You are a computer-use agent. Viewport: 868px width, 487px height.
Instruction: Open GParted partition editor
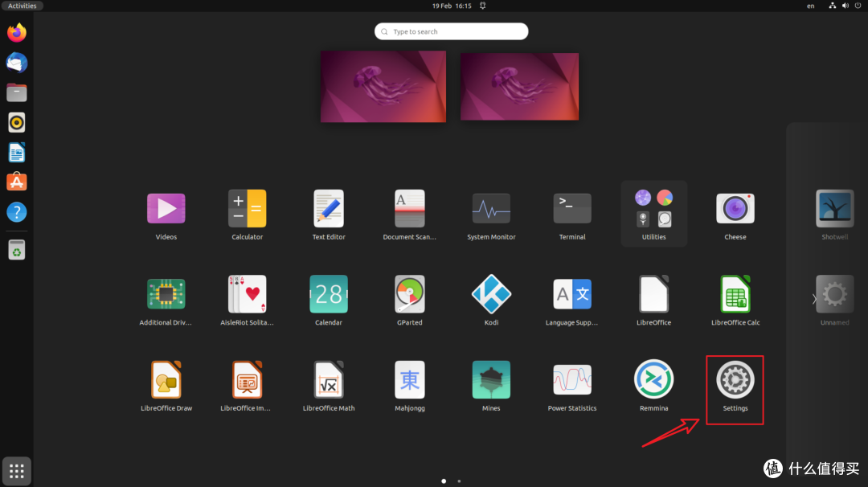pos(409,293)
